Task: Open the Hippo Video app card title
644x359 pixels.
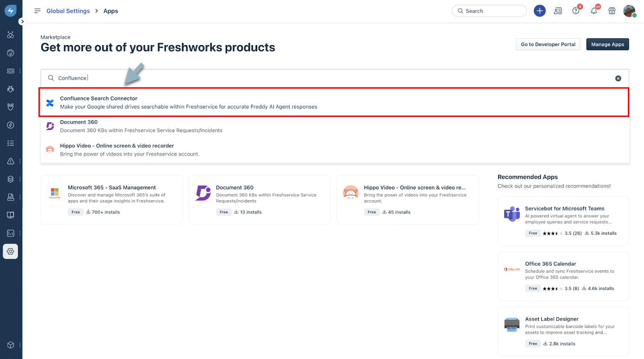Action: tap(415, 187)
